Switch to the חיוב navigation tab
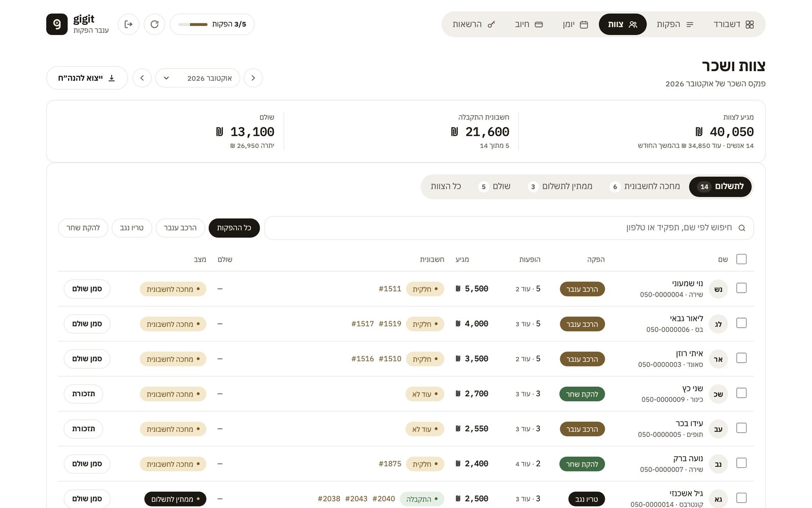The image size is (812, 508). [529, 24]
